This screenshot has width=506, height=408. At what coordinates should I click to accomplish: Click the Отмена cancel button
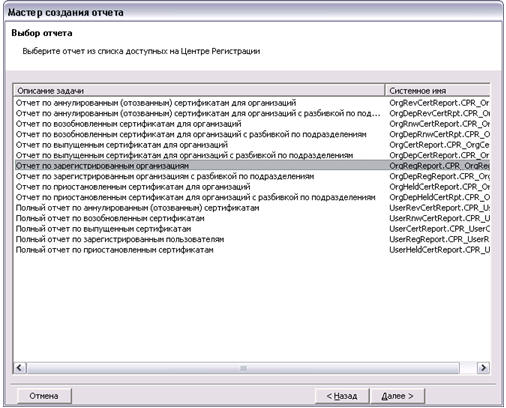[44, 396]
